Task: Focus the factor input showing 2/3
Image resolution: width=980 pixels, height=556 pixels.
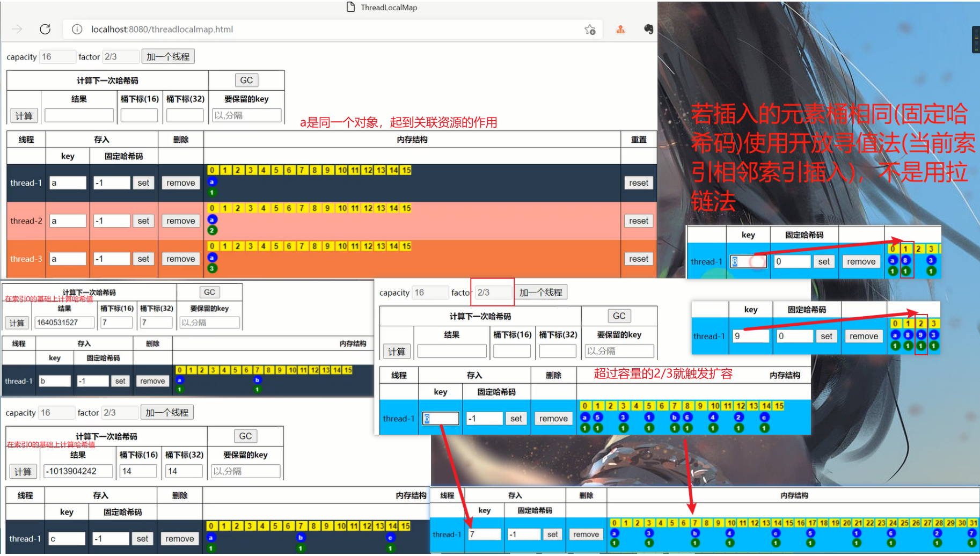Action: (120, 56)
